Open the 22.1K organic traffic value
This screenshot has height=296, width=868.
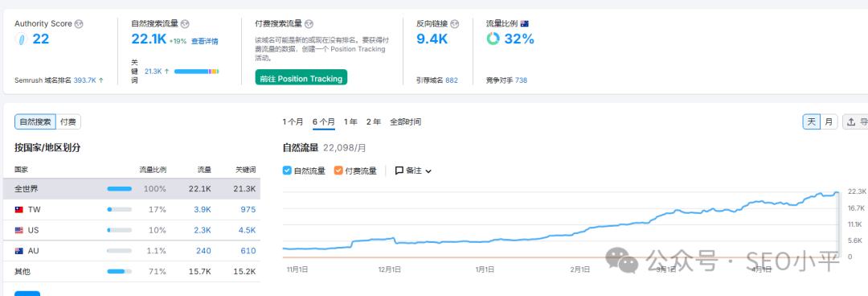pyautogui.click(x=149, y=39)
